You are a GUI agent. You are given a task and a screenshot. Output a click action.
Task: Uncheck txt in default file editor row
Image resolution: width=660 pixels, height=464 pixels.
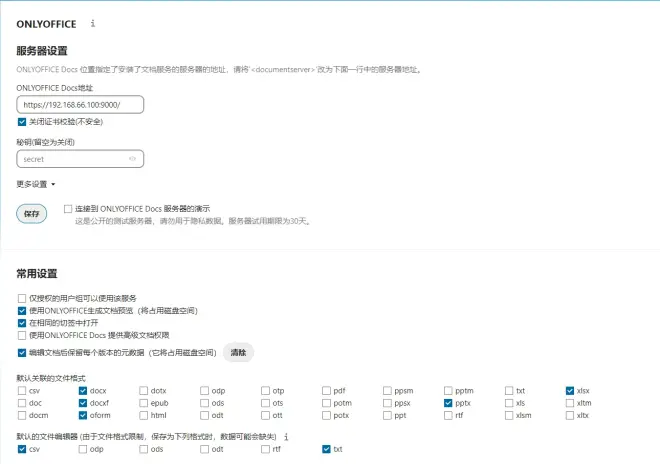[326, 449]
